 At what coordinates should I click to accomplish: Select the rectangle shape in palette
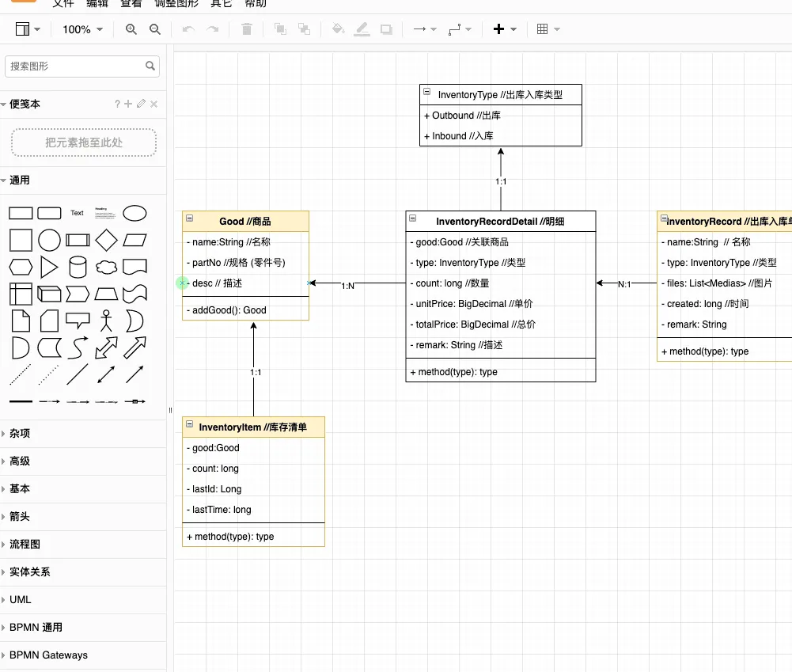coord(21,213)
